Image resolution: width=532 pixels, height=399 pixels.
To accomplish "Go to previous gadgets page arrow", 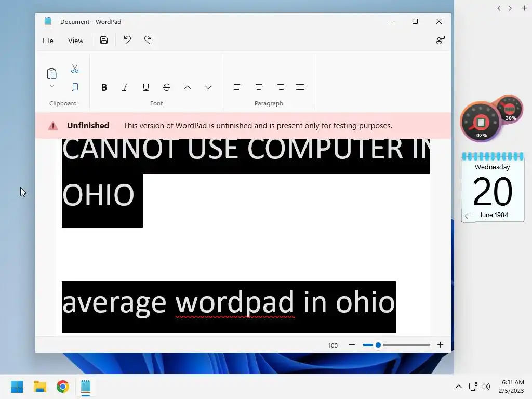I will coord(499,8).
